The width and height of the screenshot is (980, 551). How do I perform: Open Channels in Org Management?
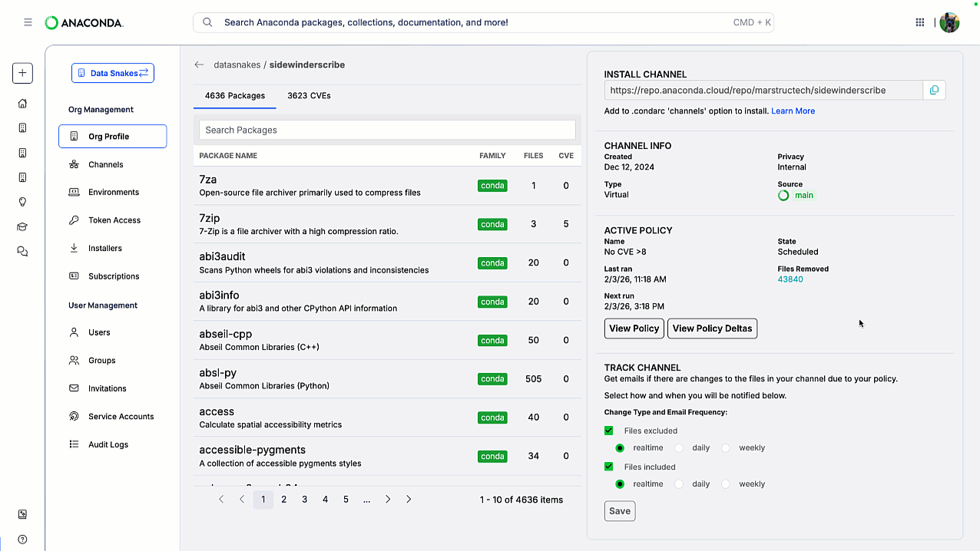(x=105, y=164)
